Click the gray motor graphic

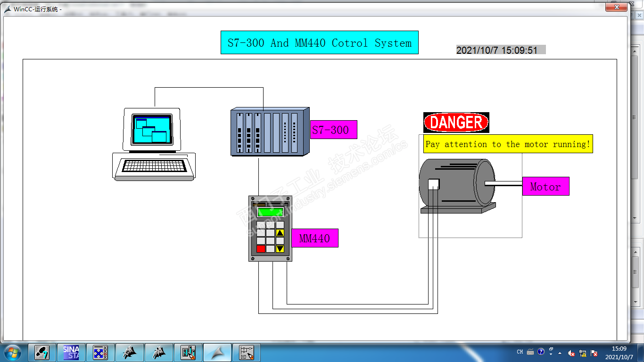pos(457,186)
